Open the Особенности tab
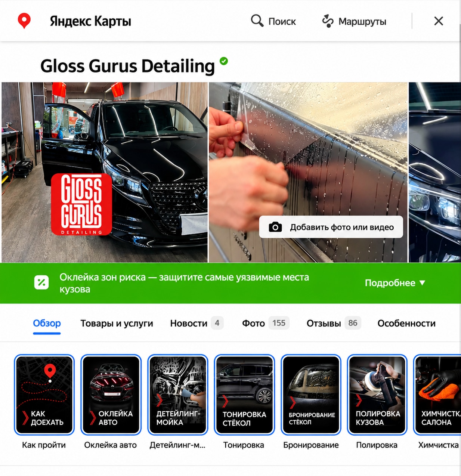 (406, 323)
